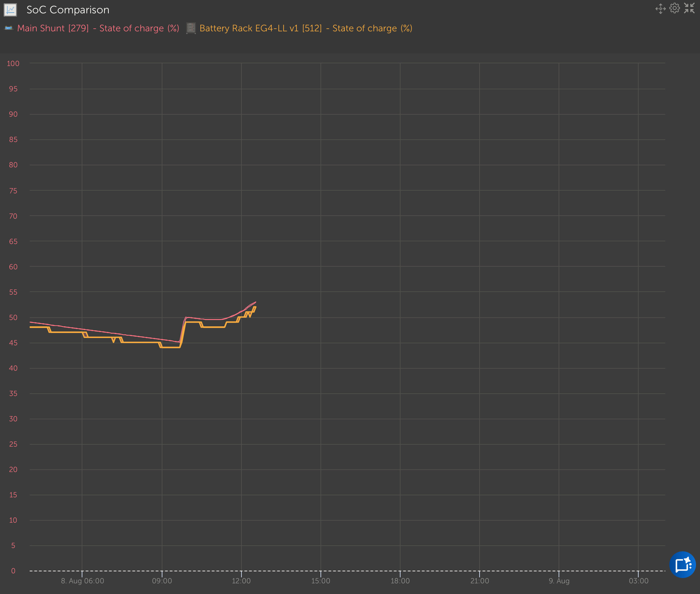
Task: Click the 03:00 time axis label
Action: point(638,581)
